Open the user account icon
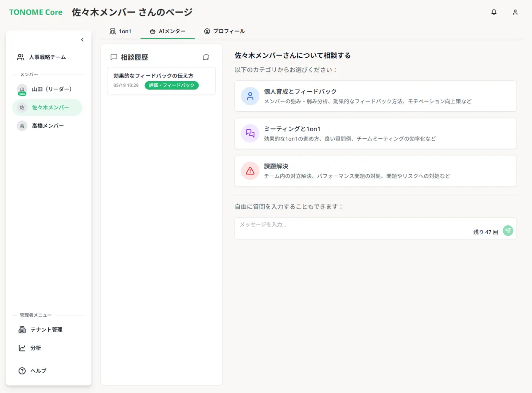This screenshot has width=532, height=393. (515, 12)
